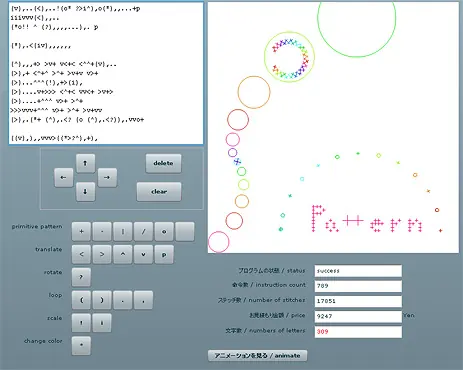Image resolution: width=463 pixels, height=370 pixels.
Task: Click the rainbow stitched ring in preview
Action: (x=289, y=59)
